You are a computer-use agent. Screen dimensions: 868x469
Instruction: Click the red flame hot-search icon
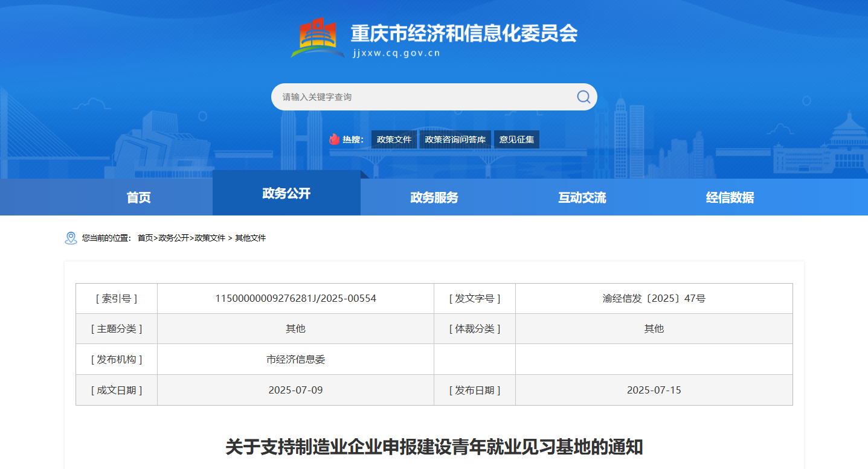point(334,139)
